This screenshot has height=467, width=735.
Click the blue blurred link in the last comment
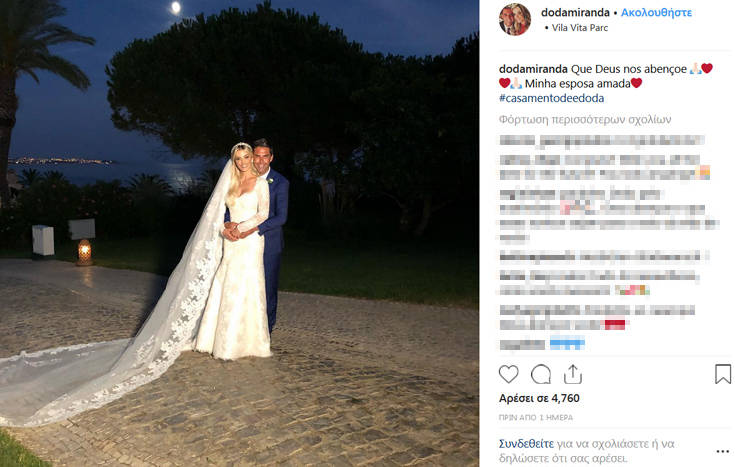567,344
